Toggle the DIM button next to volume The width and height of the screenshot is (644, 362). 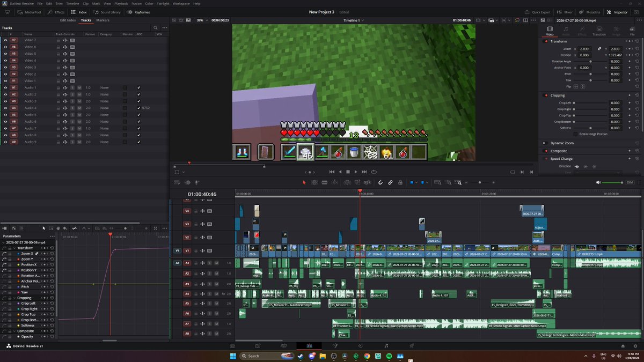tap(630, 182)
